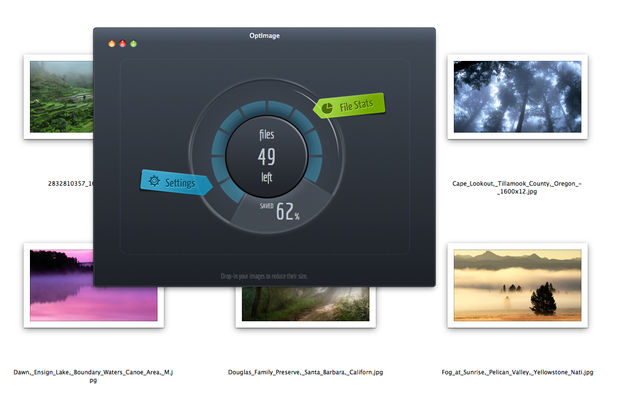Click the Cape_Lookout file name label

click(517, 187)
